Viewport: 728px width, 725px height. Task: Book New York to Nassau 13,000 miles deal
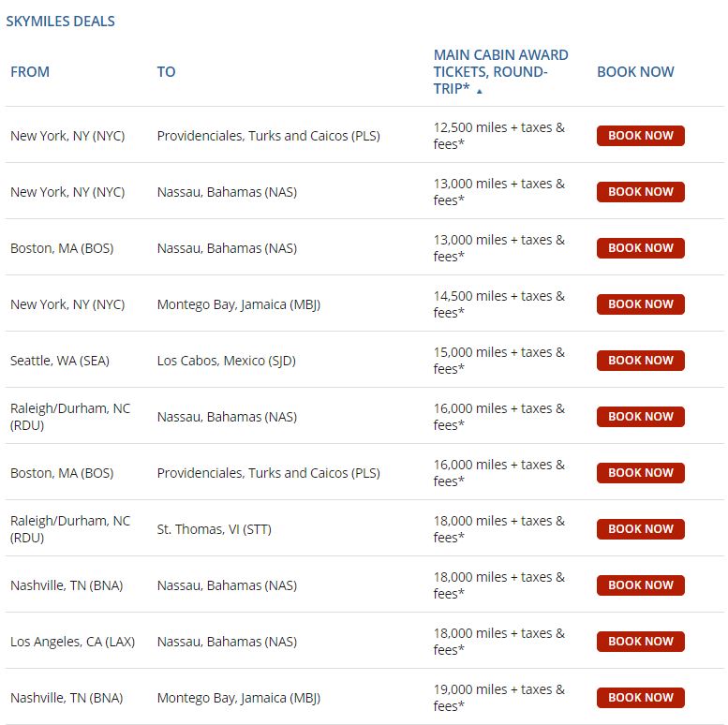pyautogui.click(x=641, y=192)
